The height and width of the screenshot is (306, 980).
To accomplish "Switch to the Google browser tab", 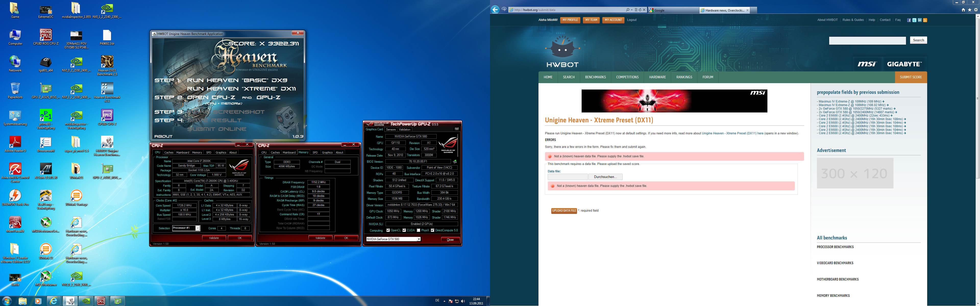I will (673, 10).
